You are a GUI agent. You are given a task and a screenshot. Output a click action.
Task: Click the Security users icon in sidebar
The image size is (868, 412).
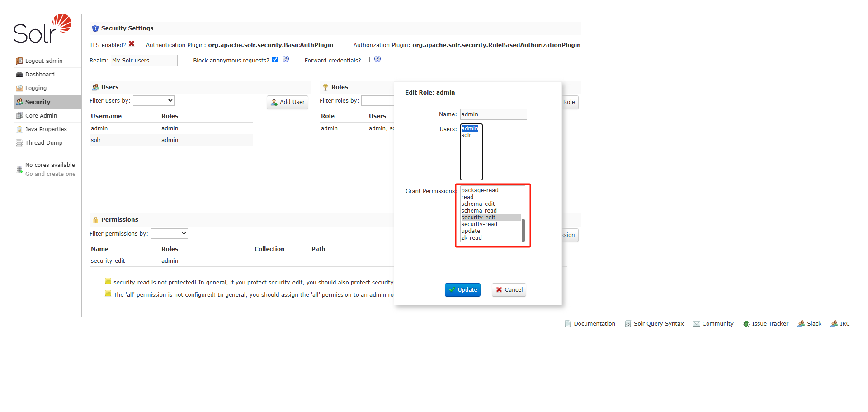[19, 102]
